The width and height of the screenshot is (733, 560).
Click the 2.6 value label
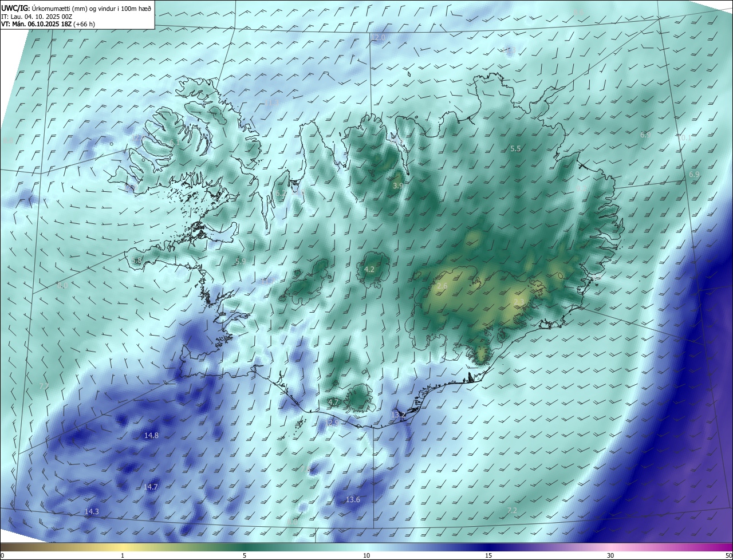(442, 286)
